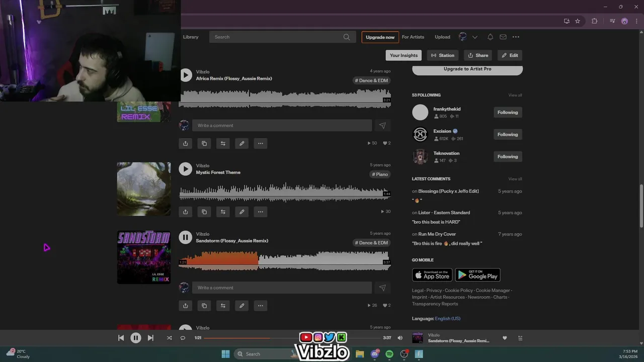Open the header three-dot settings menu
This screenshot has height=362, width=644.
[516, 37]
